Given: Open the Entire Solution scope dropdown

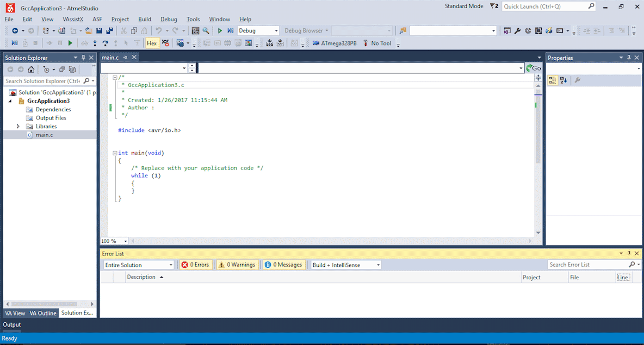Looking at the screenshot, I should pyautogui.click(x=138, y=265).
